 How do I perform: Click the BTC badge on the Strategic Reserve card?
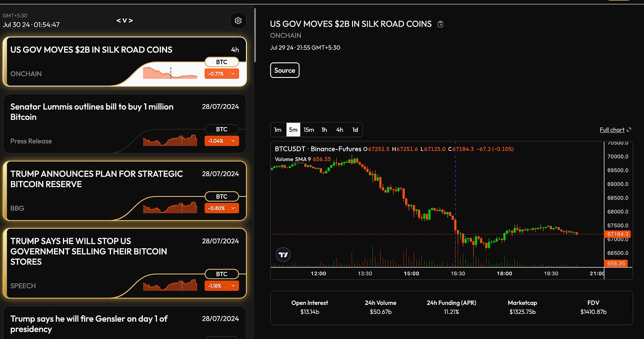tap(222, 196)
